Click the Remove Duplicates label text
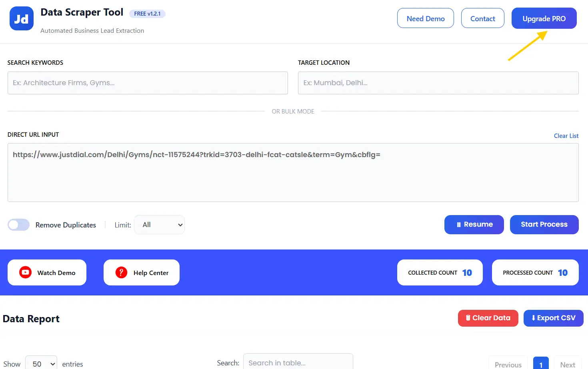 tap(66, 225)
